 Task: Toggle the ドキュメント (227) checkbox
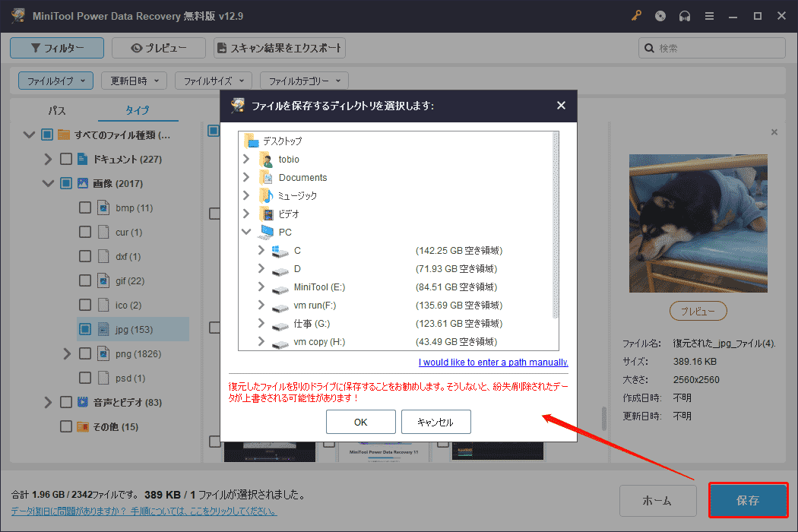click(x=65, y=159)
